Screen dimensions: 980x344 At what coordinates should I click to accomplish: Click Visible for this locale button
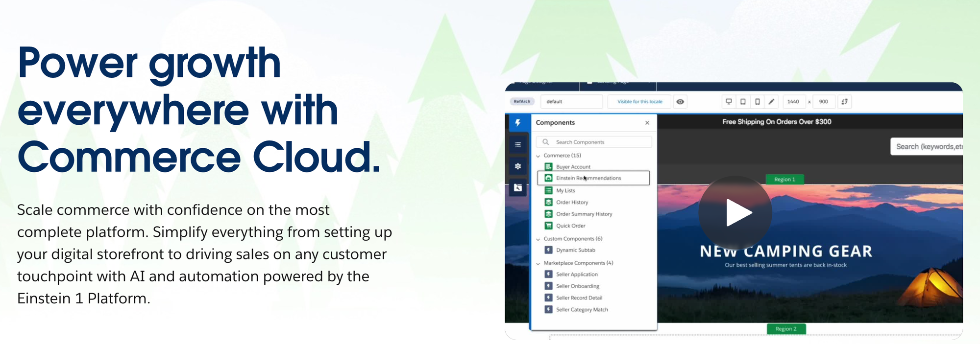pos(639,102)
